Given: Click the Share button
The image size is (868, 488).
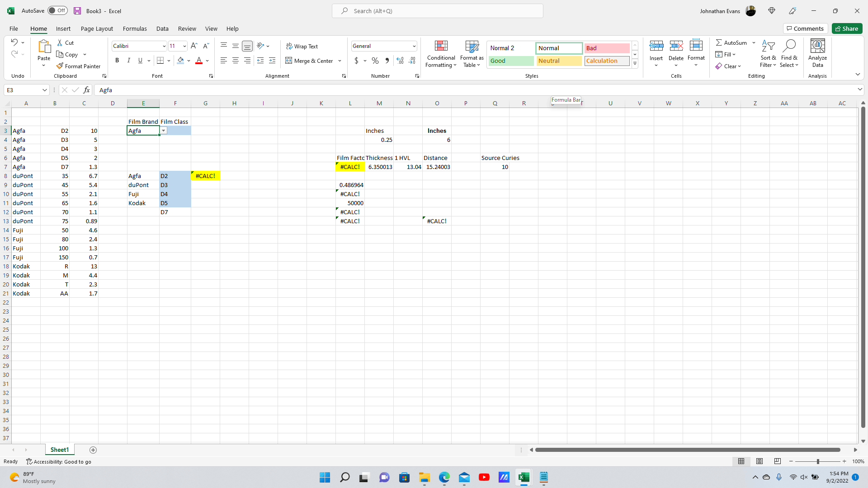Looking at the screenshot, I should [x=847, y=28].
